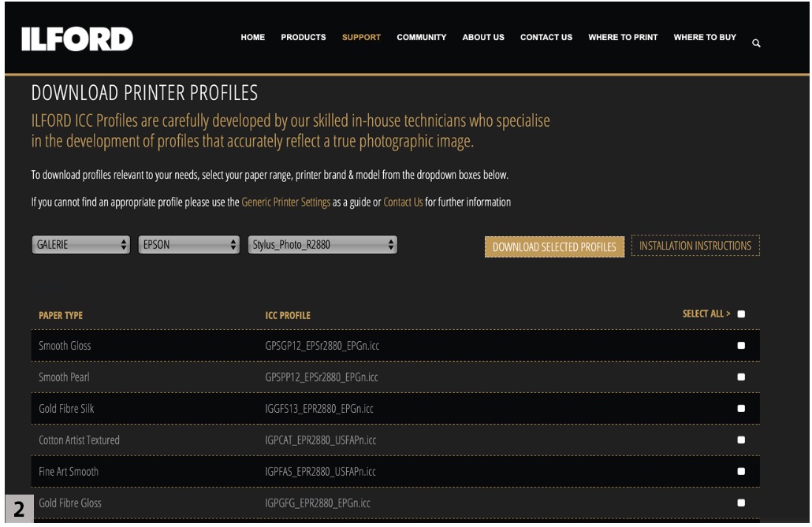
Task: Follow the Generic Printer Settings link
Action: click(285, 202)
